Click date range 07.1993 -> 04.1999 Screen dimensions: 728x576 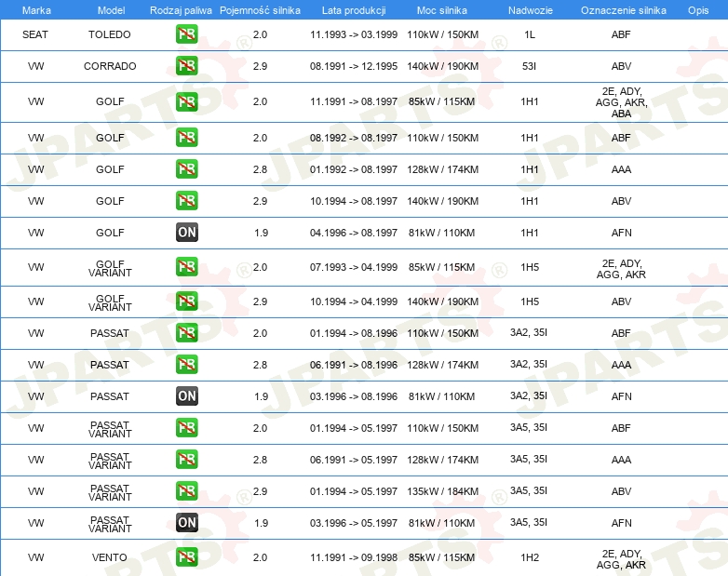point(354,267)
